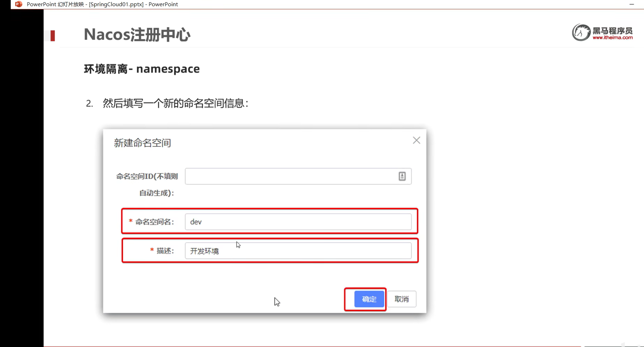Screen dimensions: 644x347
Task: Open the www.itheima.com link
Action: point(612,38)
